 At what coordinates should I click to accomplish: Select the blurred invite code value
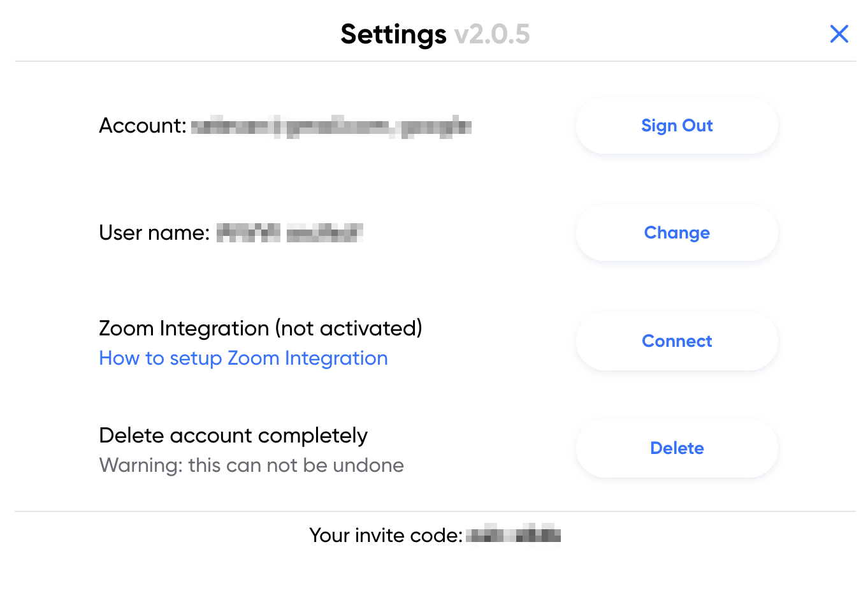[513, 534]
